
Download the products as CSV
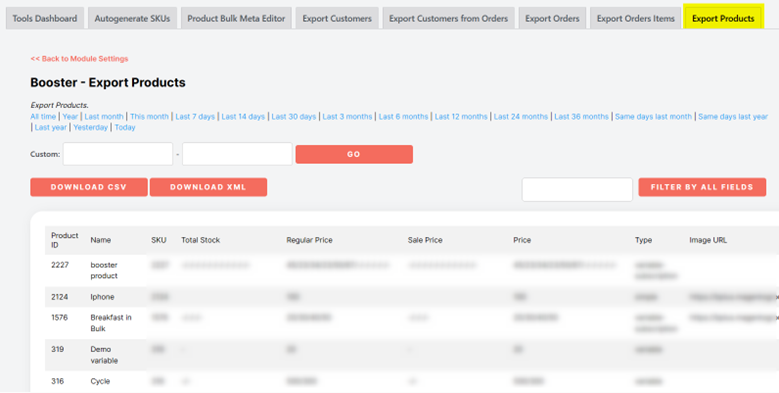click(89, 187)
